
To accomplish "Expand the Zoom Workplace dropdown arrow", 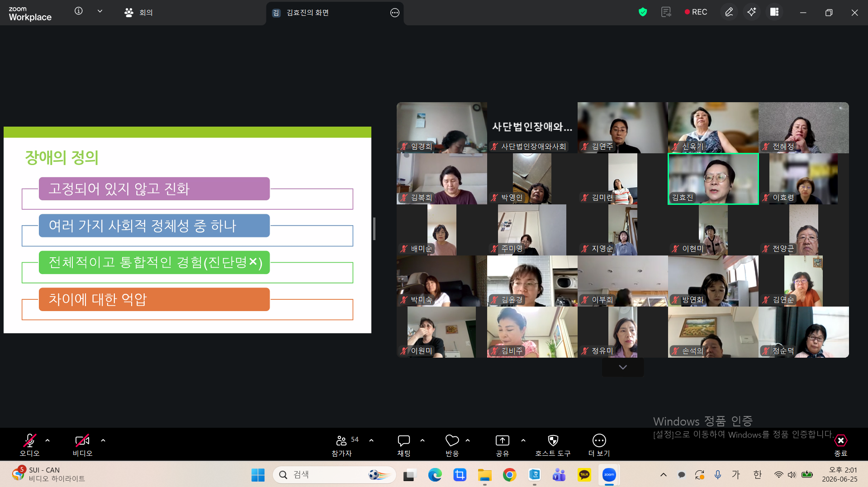I will [x=100, y=11].
